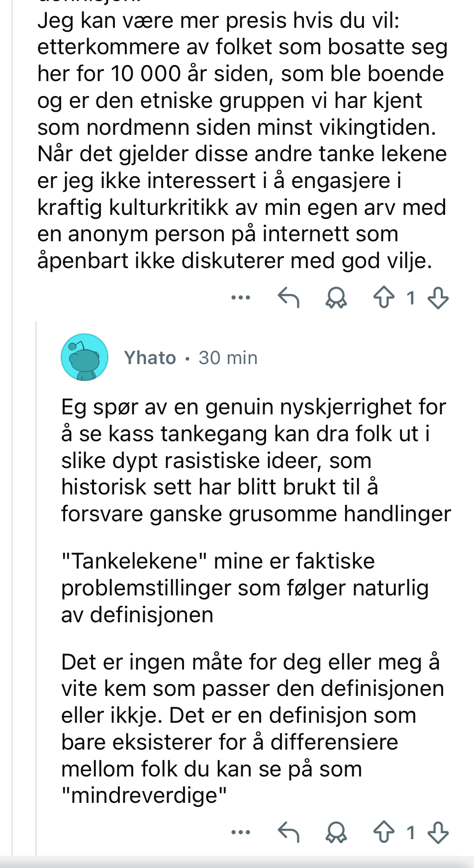Tap the 30 min timestamp
Image resolution: width=474 pixels, height=868 pixels.
point(228,358)
